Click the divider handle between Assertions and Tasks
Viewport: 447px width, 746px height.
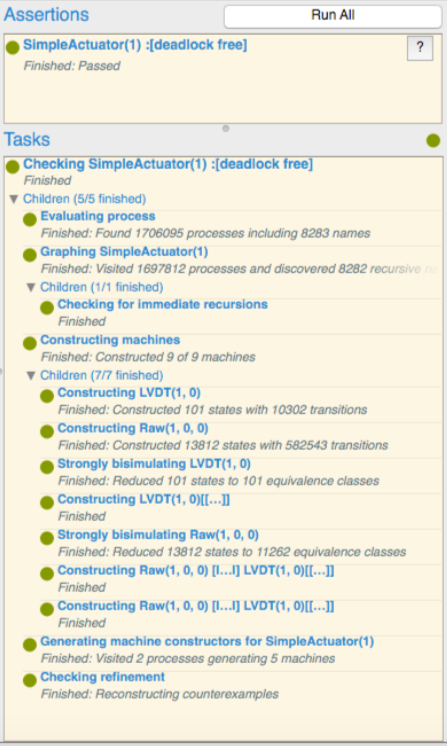226,128
